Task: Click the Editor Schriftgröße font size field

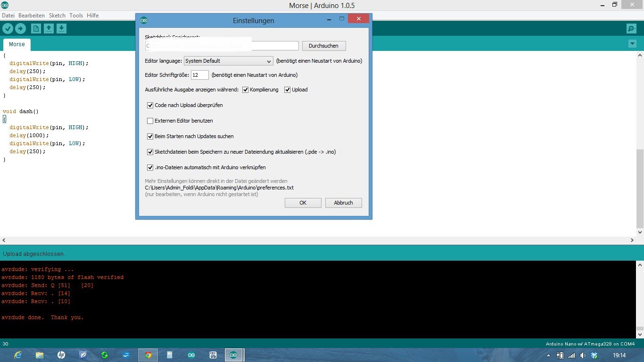Action: pyautogui.click(x=200, y=75)
